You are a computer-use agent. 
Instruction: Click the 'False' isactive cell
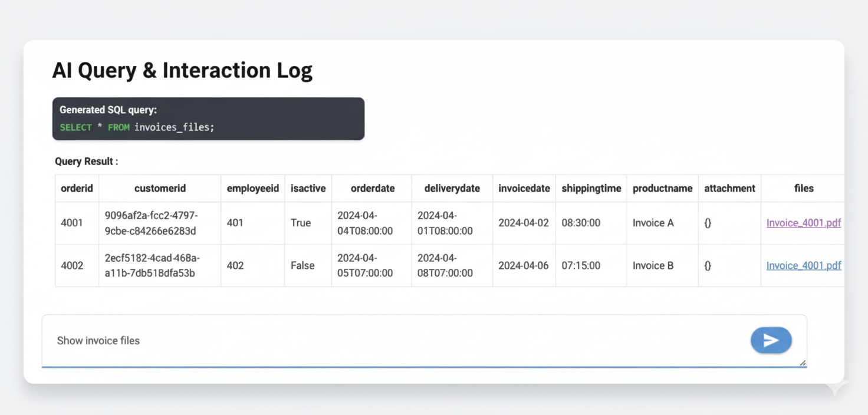tap(303, 265)
